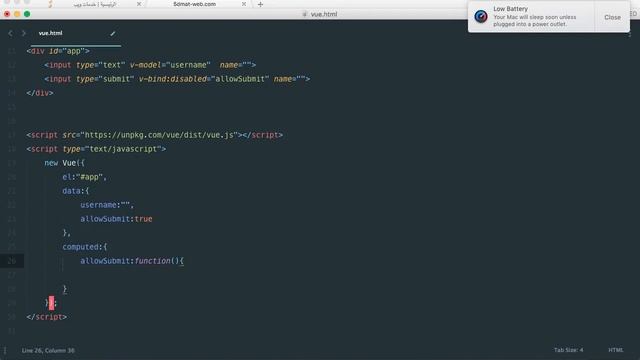Place cursor on the div id="app" line
The height and width of the screenshot is (360, 640).
pyautogui.click(x=58, y=51)
